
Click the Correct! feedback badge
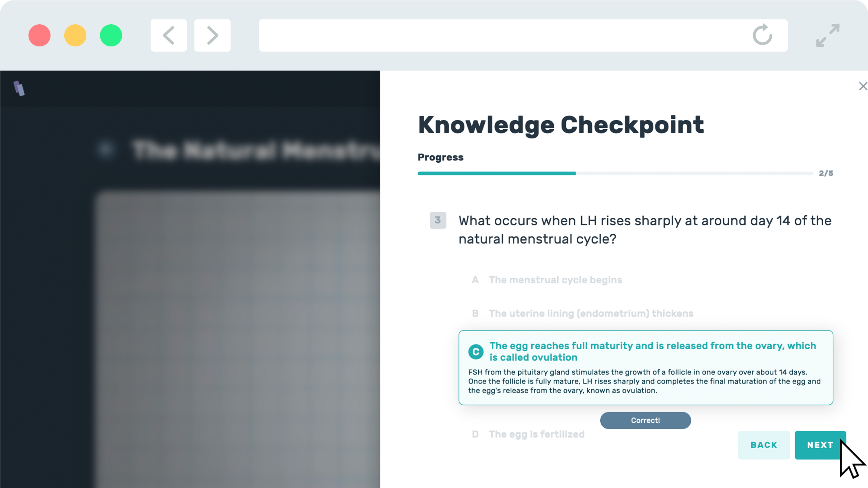[x=645, y=420]
